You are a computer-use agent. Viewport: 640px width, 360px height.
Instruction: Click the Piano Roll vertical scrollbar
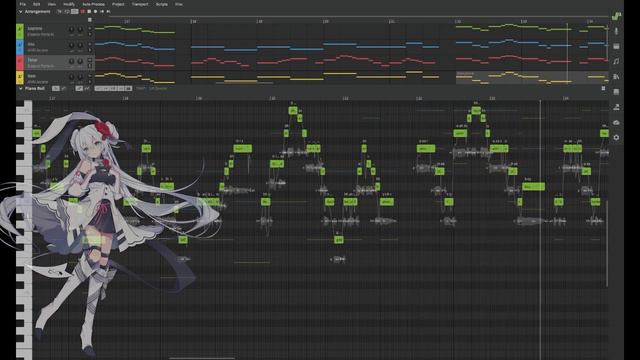pyautogui.click(x=607, y=243)
